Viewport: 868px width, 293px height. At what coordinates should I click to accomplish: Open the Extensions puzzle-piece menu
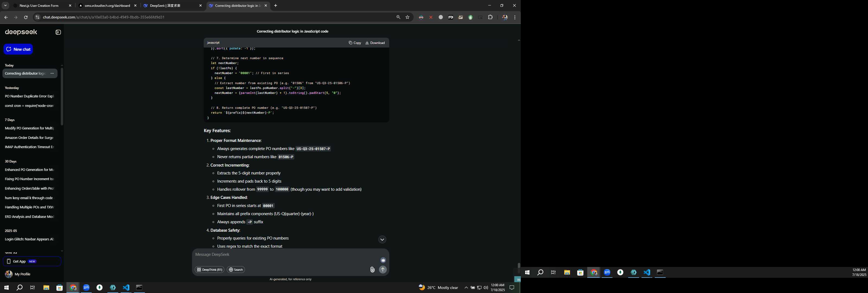coord(490,17)
